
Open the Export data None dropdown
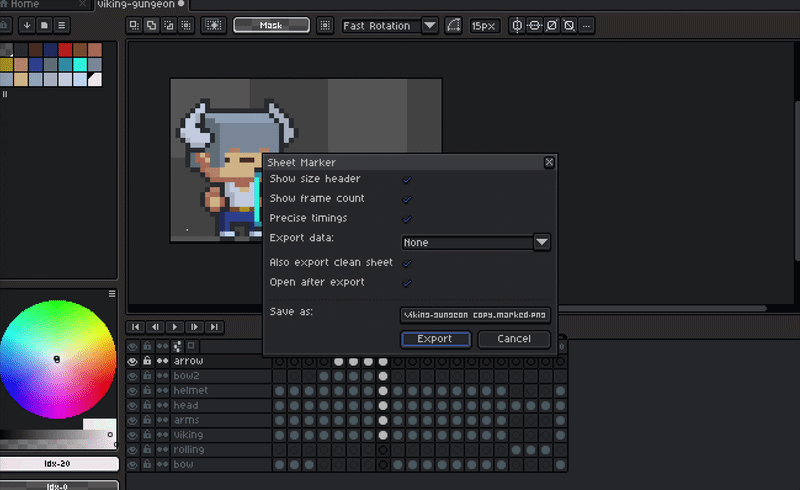(476, 242)
